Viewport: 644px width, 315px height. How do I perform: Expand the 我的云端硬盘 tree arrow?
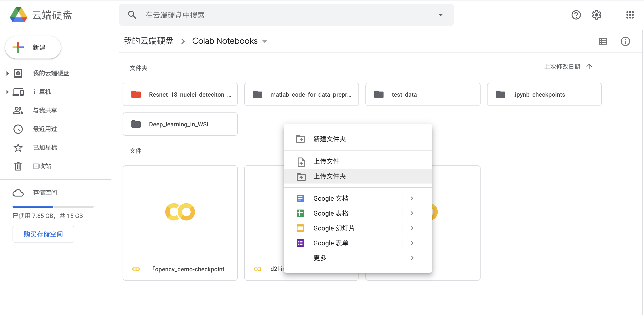[7, 73]
